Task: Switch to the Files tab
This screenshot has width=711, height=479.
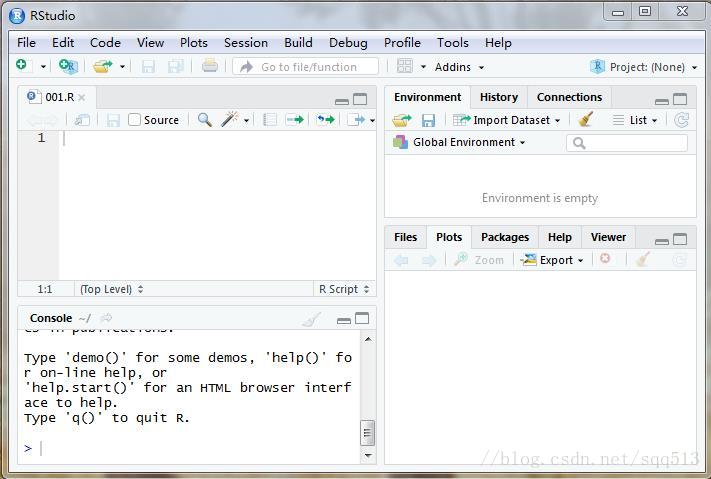Action: point(405,237)
